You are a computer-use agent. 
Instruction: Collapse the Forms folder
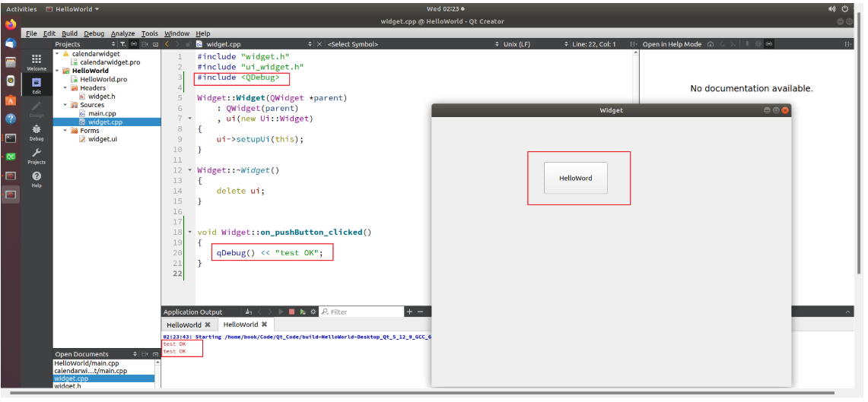tap(65, 131)
